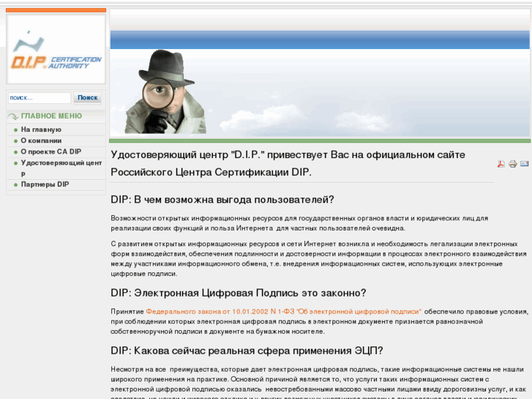Image resolution: width=532 pixels, height=399 pixels.
Task: Open the Партнеры DIP menu item
Action: (45, 184)
